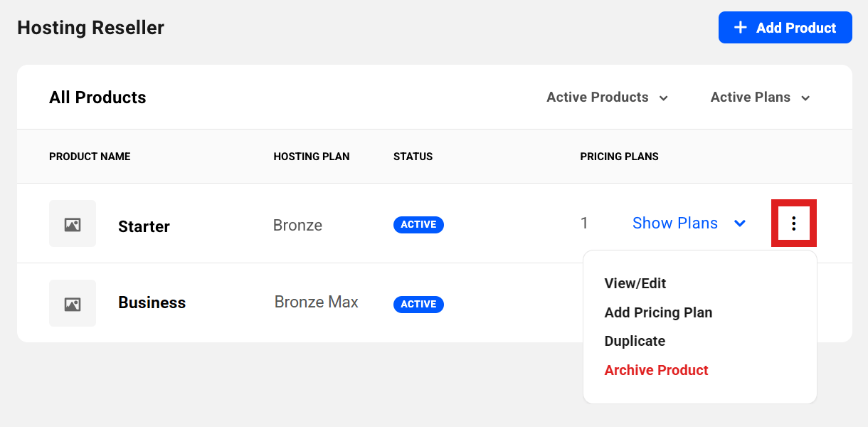Viewport: 868px width, 427px height.
Task: Click the Add Product button
Action: click(785, 28)
